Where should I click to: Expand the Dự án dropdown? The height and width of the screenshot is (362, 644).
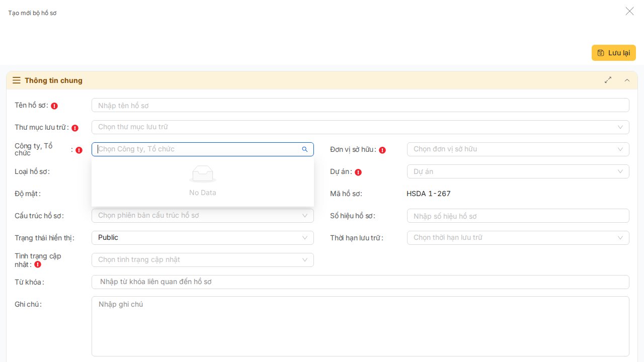518,171
